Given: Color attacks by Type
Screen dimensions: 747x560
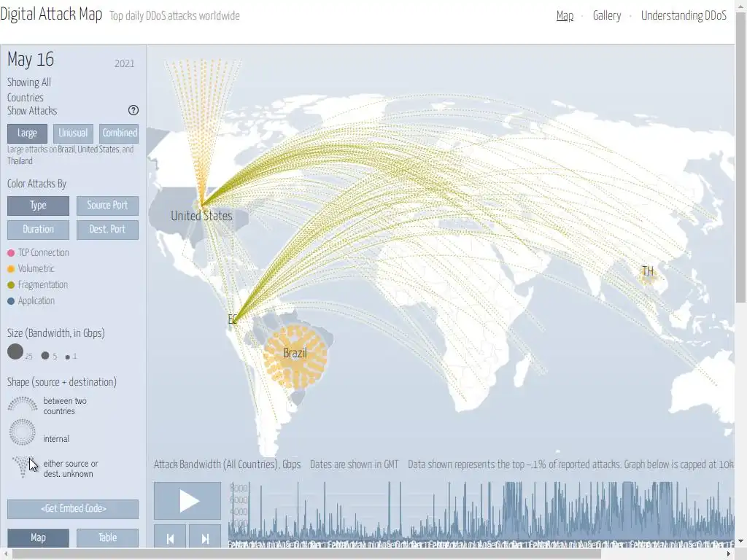Looking at the screenshot, I should tap(38, 206).
